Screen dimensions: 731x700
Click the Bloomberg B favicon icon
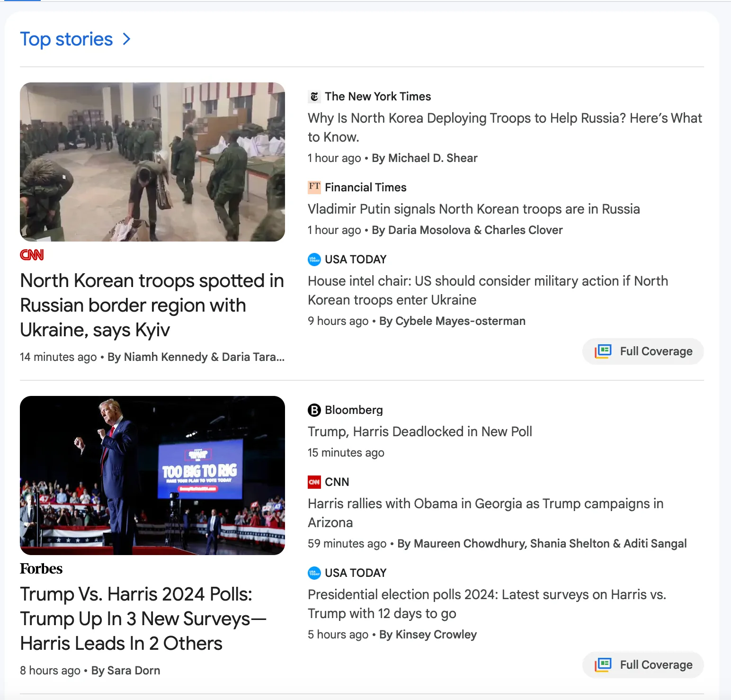[314, 410]
